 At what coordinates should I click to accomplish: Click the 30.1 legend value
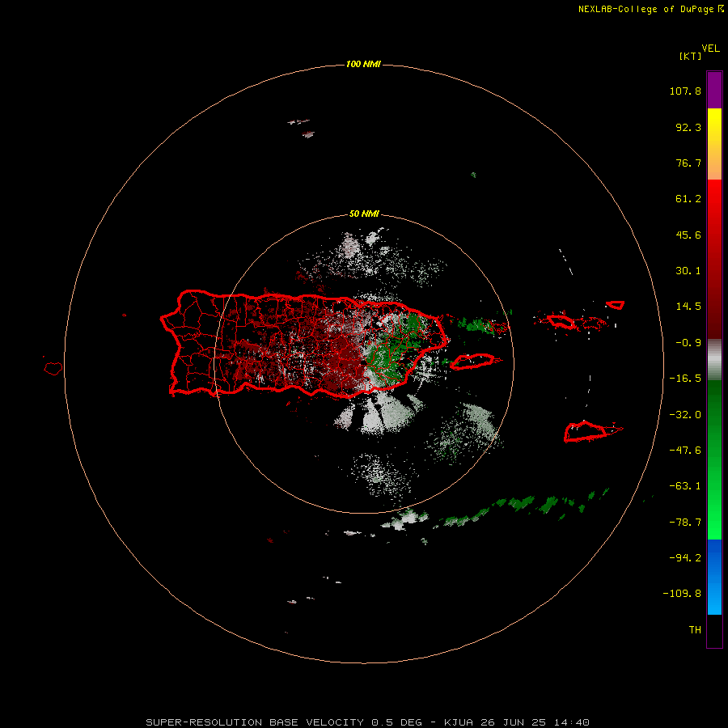pos(688,271)
